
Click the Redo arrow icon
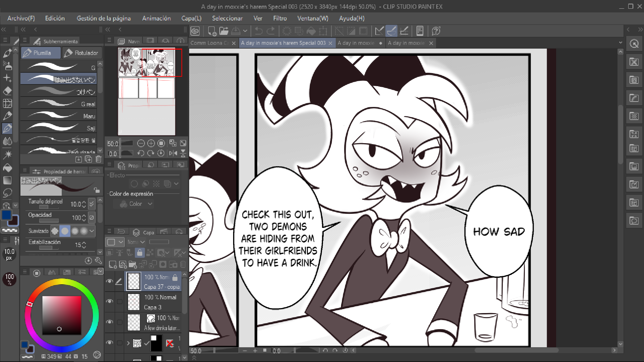coord(271,31)
